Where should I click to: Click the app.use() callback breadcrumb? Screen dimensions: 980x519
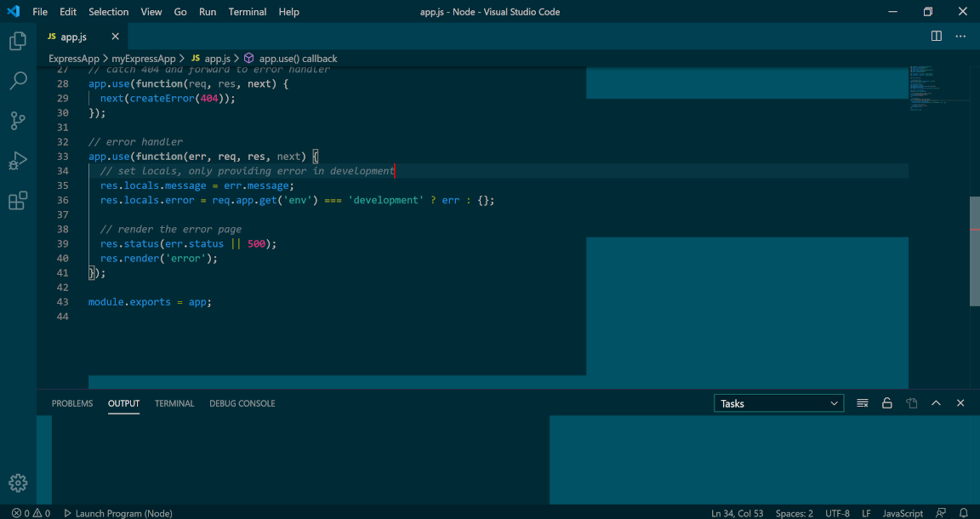click(x=290, y=59)
